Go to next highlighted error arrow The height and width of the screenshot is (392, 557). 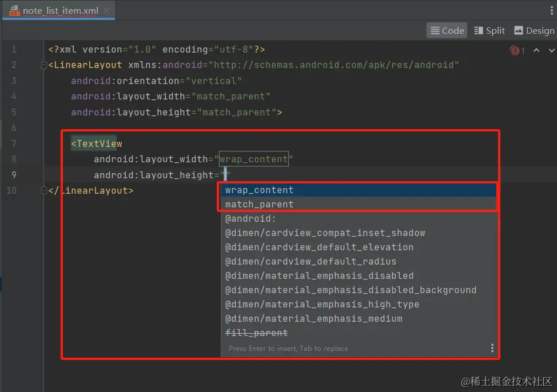pyautogui.click(x=551, y=50)
